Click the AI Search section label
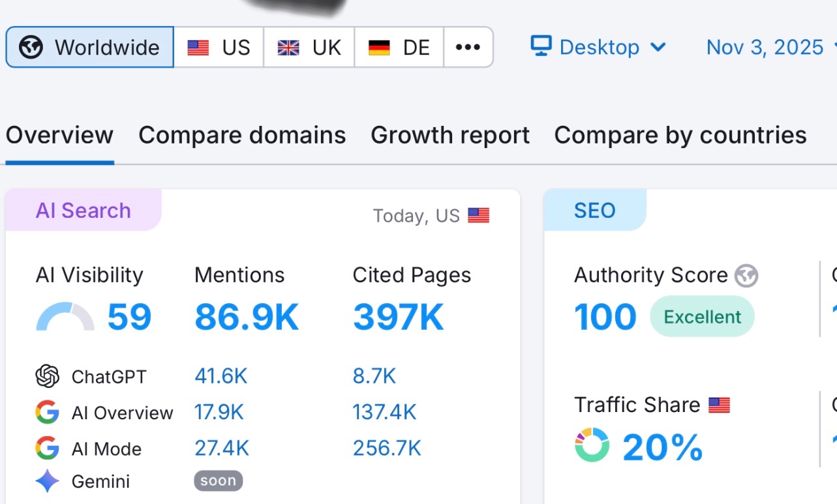 pos(83,210)
